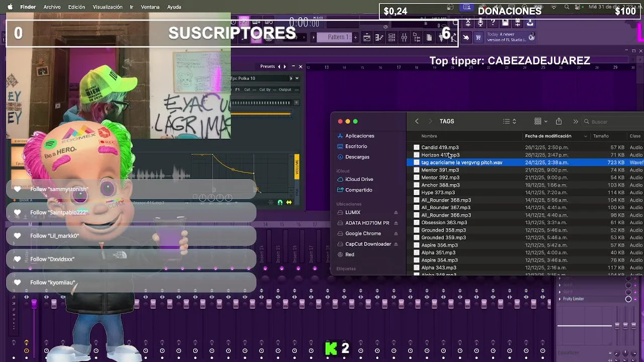Open the piano roll icon in FL toolbar
This screenshot has height=362, width=644.
[x=379, y=38]
